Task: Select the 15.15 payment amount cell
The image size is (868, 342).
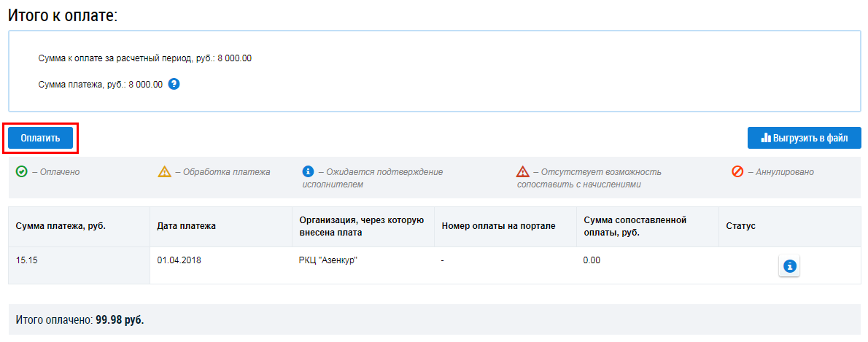Action: (26, 260)
